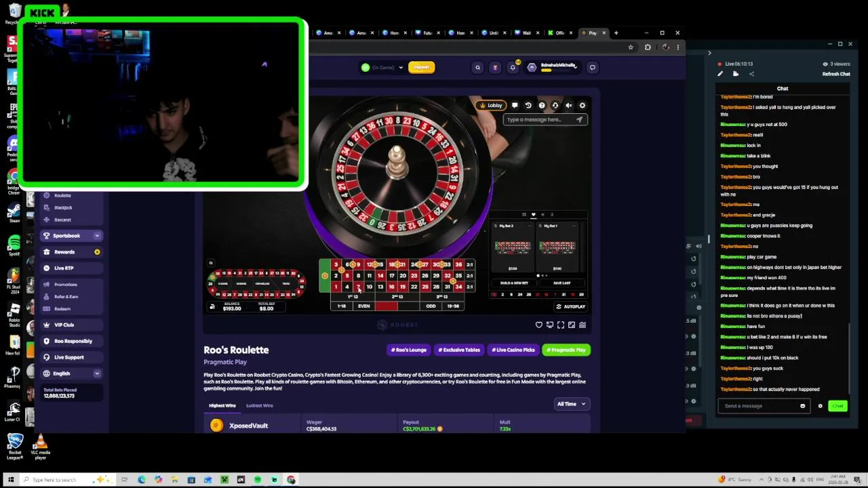Open the # Live Casino Picks tag
The image size is (868, 488).
coord(513,350)
